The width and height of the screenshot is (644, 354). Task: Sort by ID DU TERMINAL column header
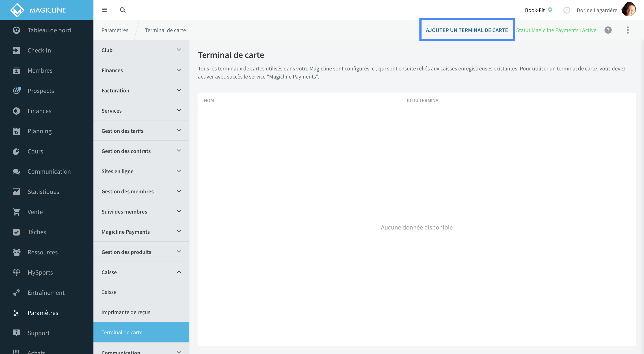tap(424, 101)
